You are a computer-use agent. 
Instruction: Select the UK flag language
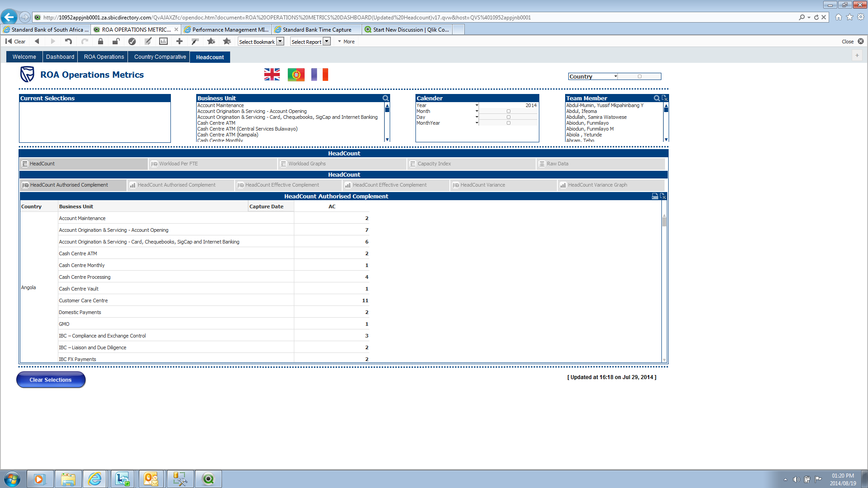(x=272, y=75)
